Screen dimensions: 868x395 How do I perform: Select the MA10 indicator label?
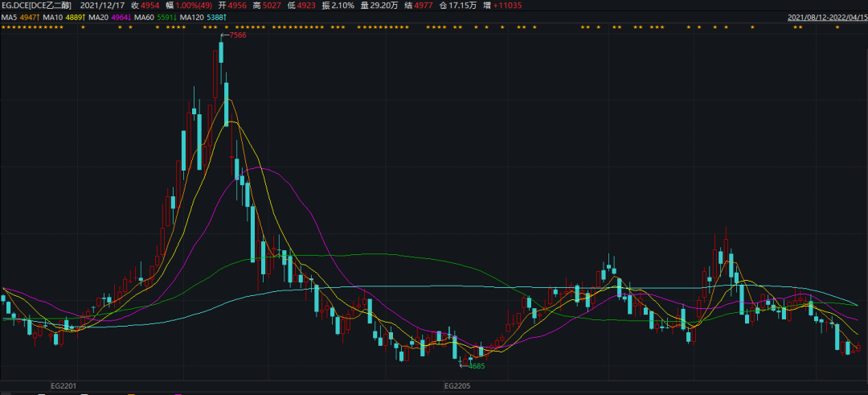pos(54,16)
